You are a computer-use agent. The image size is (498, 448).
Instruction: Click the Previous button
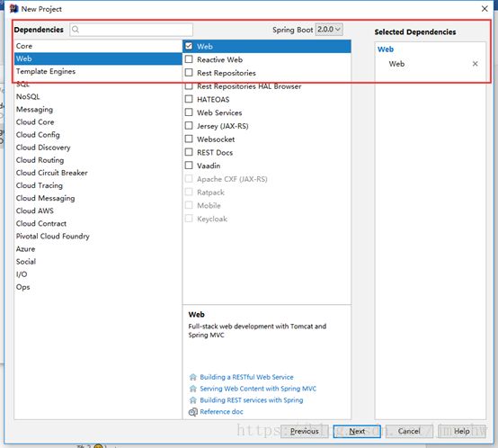(x=304, y=432)
